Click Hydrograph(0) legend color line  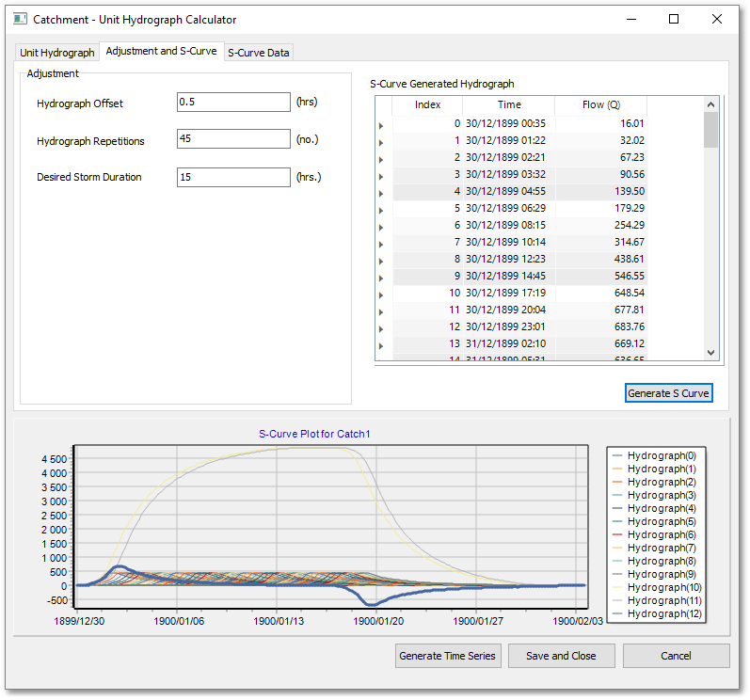tap(617, 455)
